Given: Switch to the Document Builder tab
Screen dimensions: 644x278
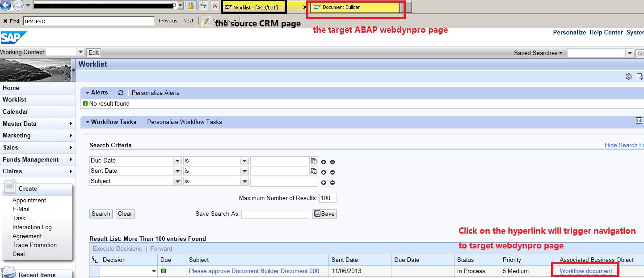Looking at the screenshot, I should click(x=355, y=7).
